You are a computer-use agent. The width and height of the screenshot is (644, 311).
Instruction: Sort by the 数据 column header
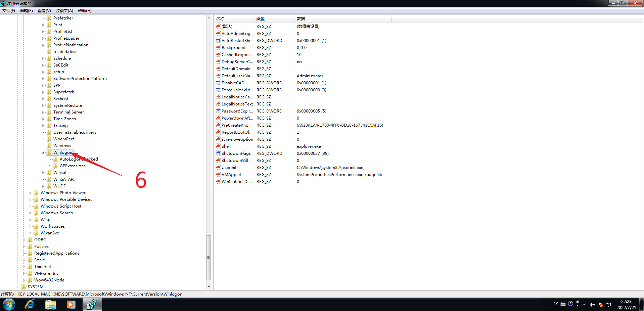pyautogui.click(x=343, y=18)
